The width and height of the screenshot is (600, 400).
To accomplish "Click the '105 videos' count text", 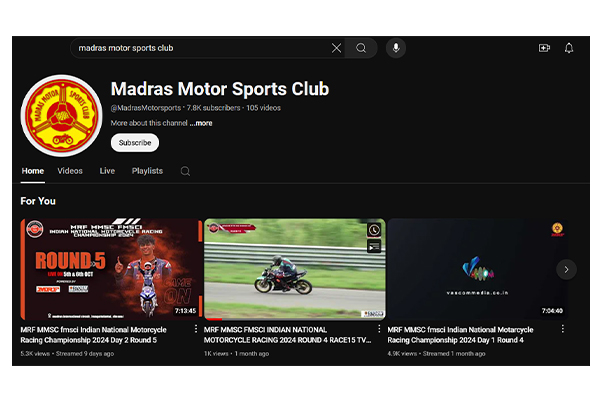I will 263,108.
